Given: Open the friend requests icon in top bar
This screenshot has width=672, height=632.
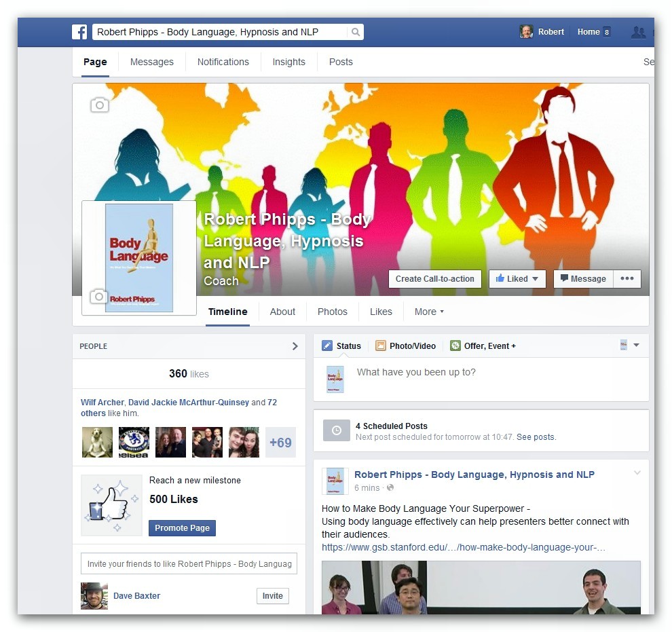Looking at the screenshot, I should point(639,32).
